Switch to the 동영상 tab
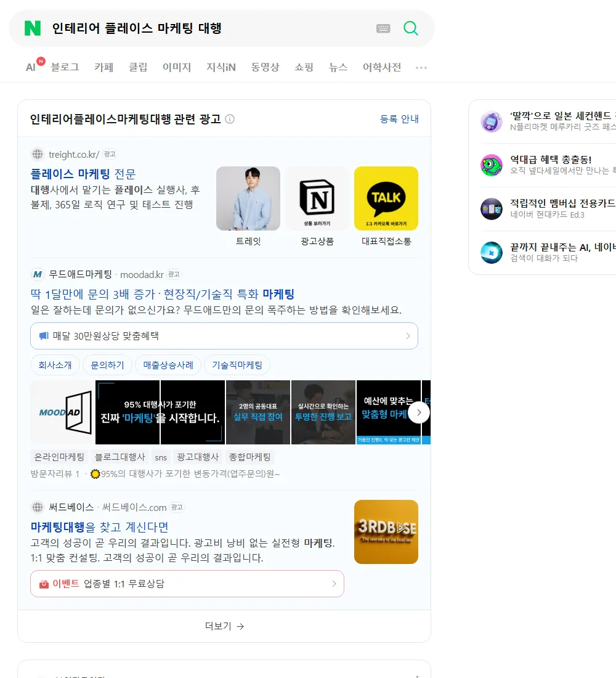The width and height of the screenshot is (616, 678). tap(265, 67)
